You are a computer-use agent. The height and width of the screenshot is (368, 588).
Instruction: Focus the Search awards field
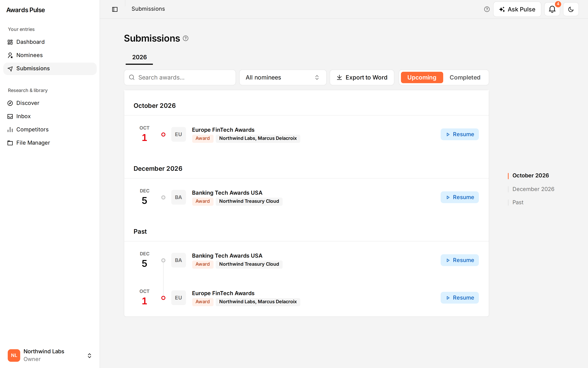coord(180,77)
